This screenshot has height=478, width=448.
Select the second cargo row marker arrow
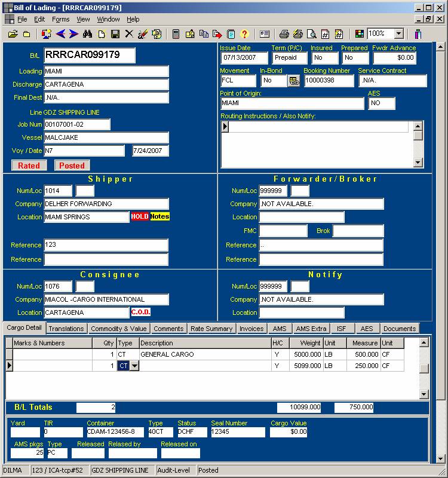[10, 366]
